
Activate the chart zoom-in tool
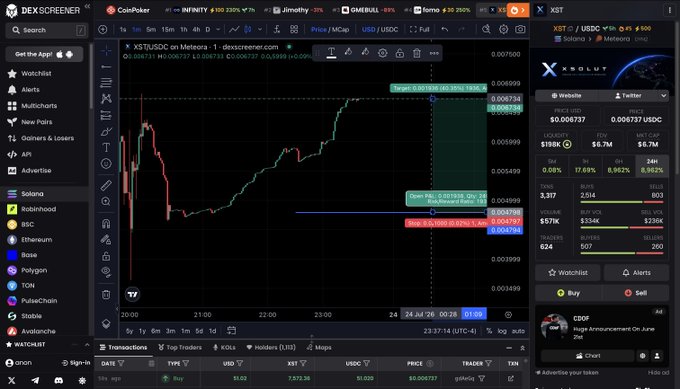(x=106, y=201)
